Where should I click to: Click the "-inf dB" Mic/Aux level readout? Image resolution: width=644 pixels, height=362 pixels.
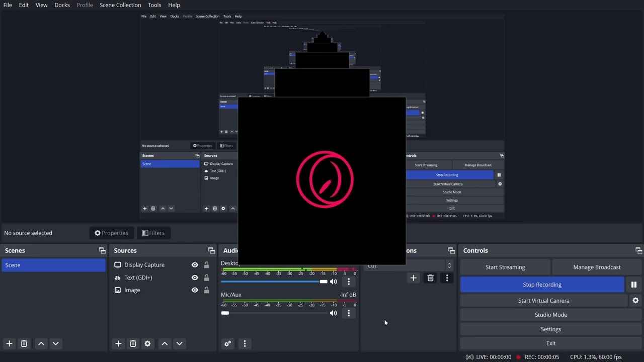[348, 295]
